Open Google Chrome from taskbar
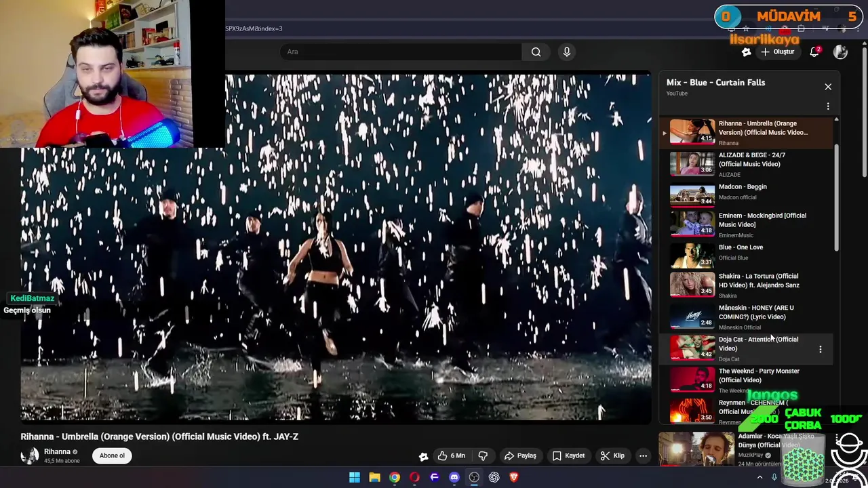 (395, 477)
